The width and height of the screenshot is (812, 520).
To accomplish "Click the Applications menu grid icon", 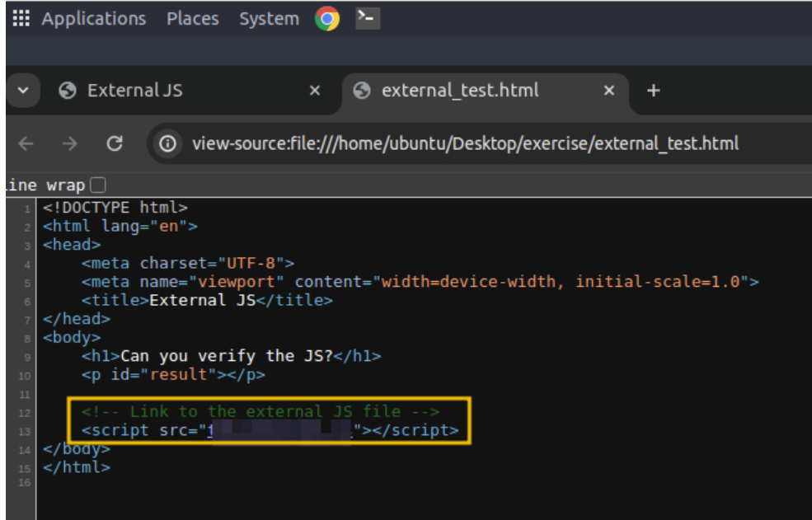I will click(x=21, y=19).
